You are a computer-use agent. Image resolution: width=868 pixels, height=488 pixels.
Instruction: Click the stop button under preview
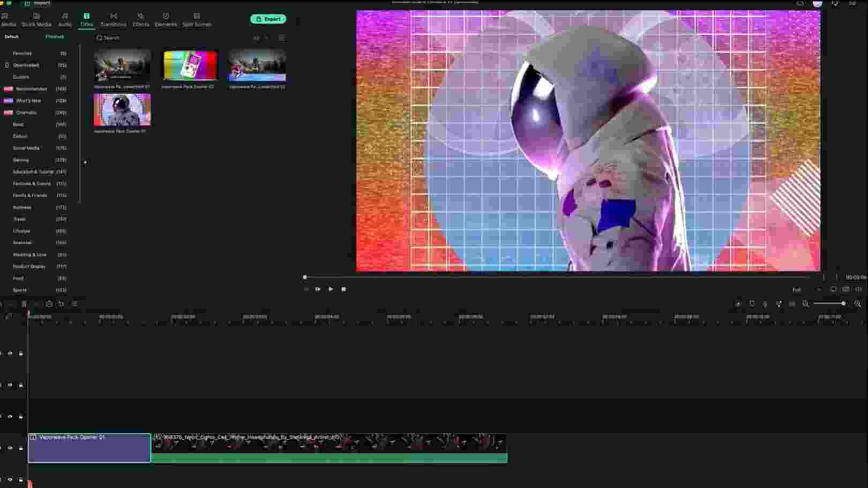tap(344, 289)
